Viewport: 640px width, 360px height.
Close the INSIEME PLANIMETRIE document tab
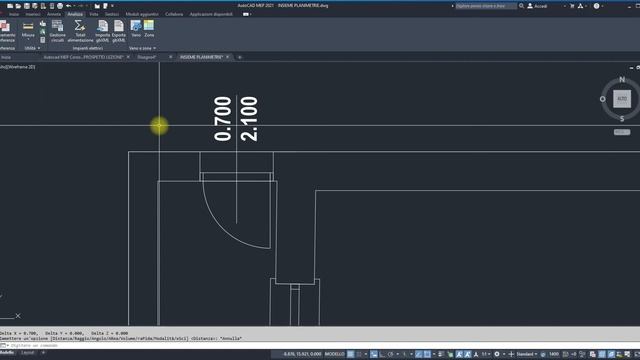227,57
